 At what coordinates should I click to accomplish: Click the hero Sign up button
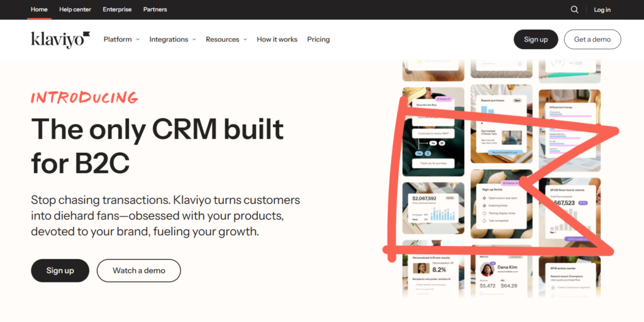60,270
